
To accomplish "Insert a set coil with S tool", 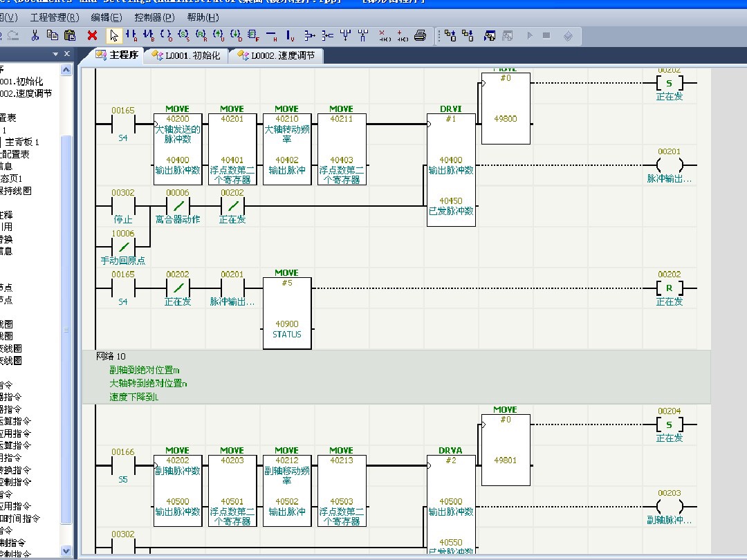I will pos(183,35).
